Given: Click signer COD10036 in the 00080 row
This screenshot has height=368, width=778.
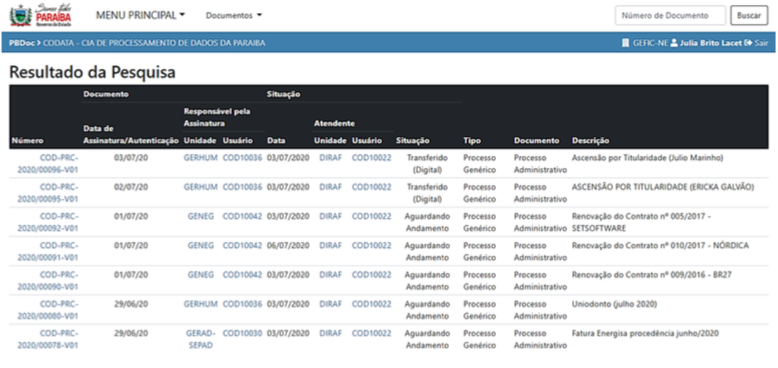Looking at the screenshot, I should 242,304.
